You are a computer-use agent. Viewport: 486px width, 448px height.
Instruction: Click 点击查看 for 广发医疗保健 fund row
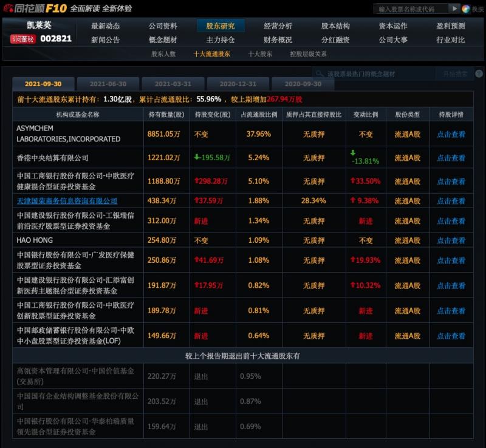pos(451,260)
